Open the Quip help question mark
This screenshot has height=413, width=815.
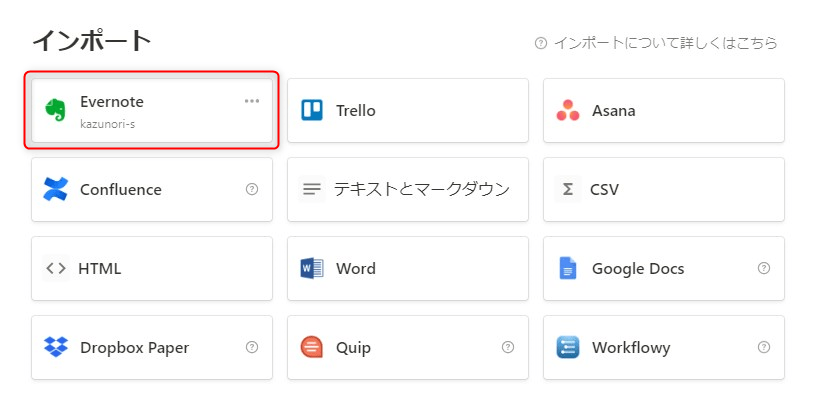tap(508, 347)
